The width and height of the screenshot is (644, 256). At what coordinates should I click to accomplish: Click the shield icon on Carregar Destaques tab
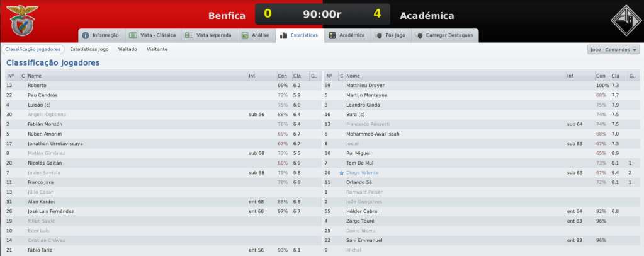pyautogui.click(x=419, y=35)
